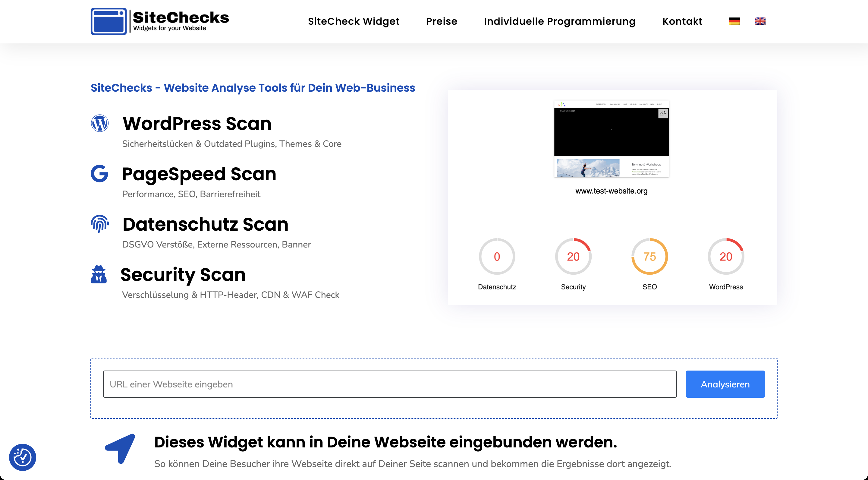
Task: Click the 'Security' gauge label
Action: pos(573,287)
